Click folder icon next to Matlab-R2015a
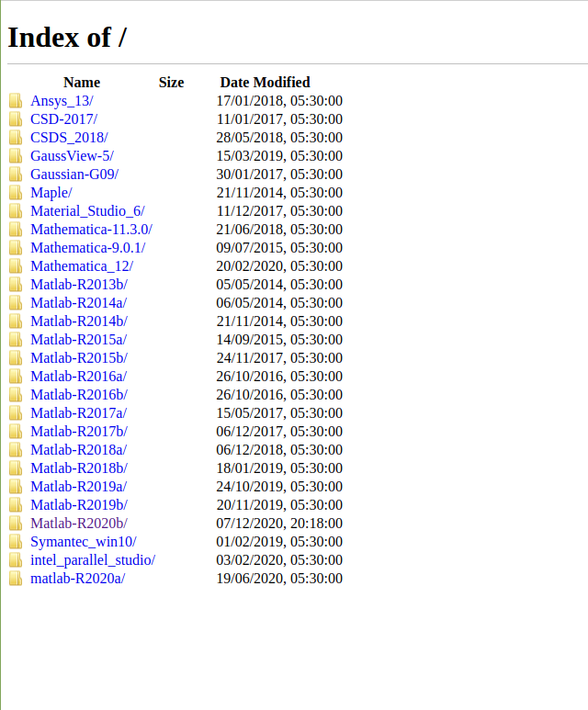 click(16, 340)
